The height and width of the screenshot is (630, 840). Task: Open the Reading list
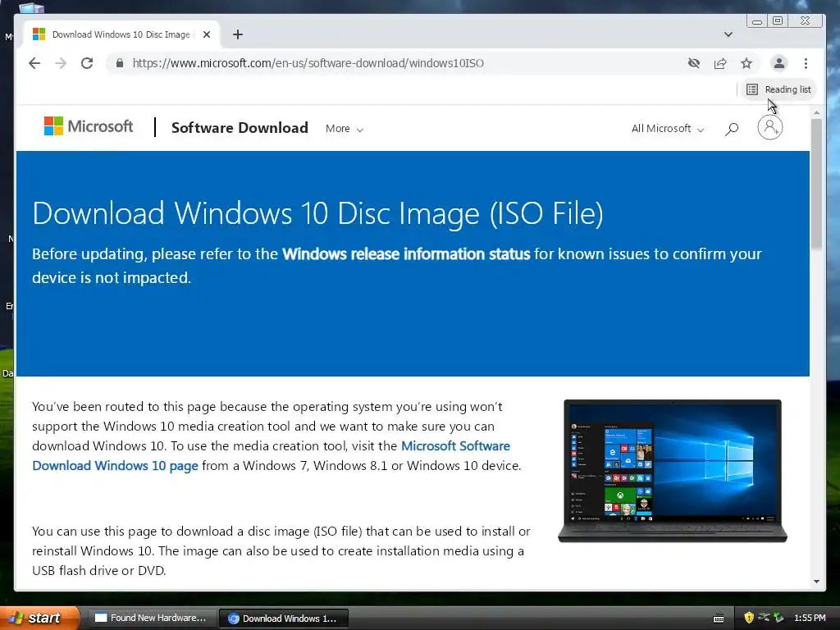click(x=779, y=89)
